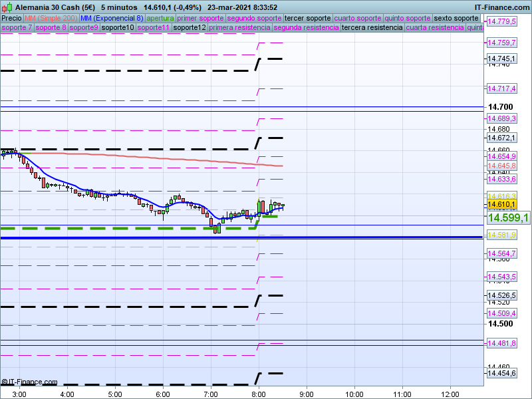Viewport: 532px width, 399px height.
Task: Click the tercera resistencia legend label
Action: pyautogui.click(x=372, y=28)
